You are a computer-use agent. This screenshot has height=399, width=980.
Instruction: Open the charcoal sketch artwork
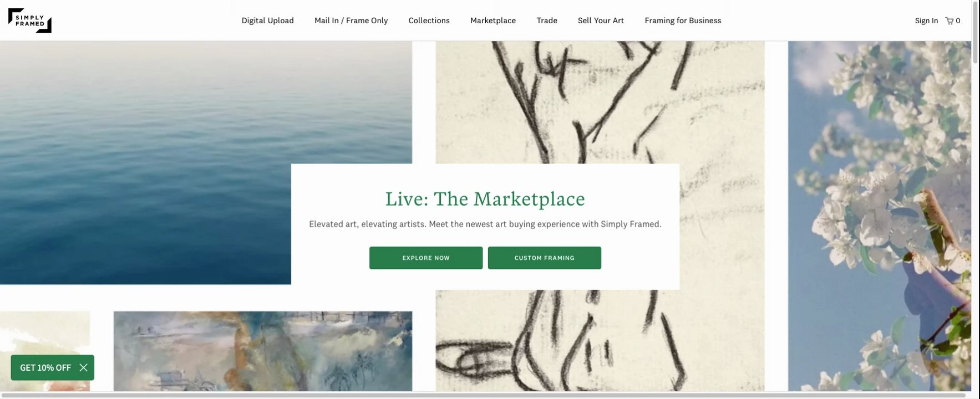[600, 100]
